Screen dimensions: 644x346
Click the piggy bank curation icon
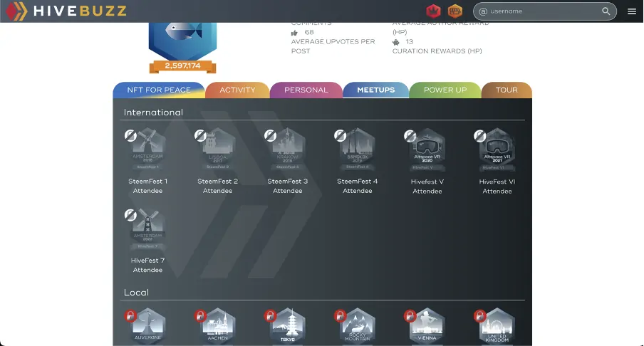[396, 42]
